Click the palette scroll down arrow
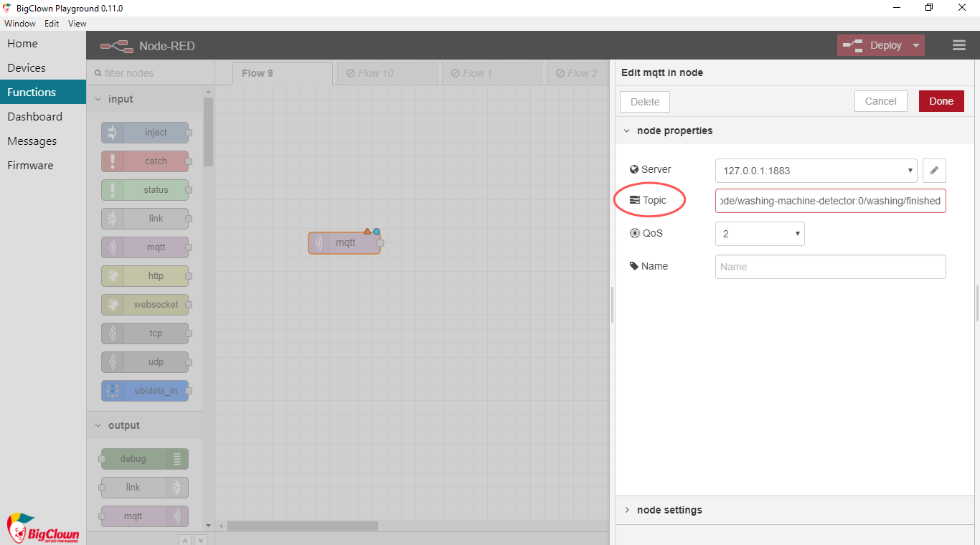Viewport: 980px width, 545px height. click(x=209, y=526)
